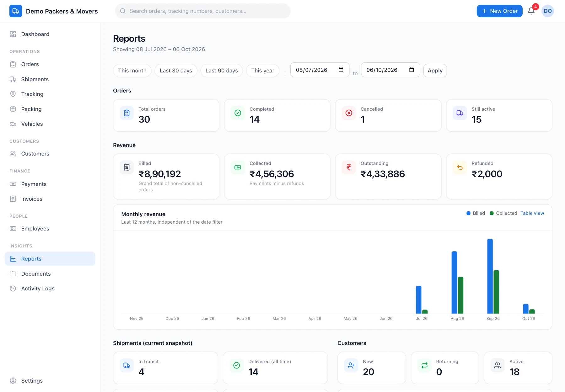Image resolution: width=565 pixels, height=392 pixels.
Task: Switch the chart to Table view
Action: point(532,213)
